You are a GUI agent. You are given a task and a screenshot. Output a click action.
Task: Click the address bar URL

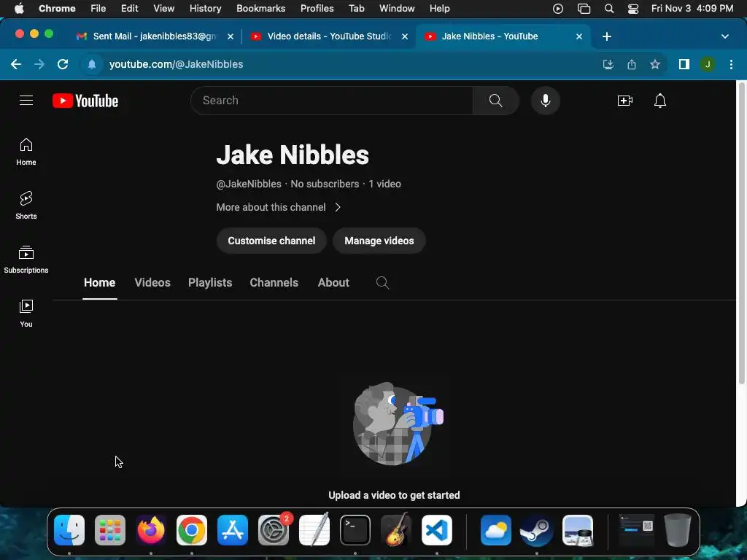[177, 64]
